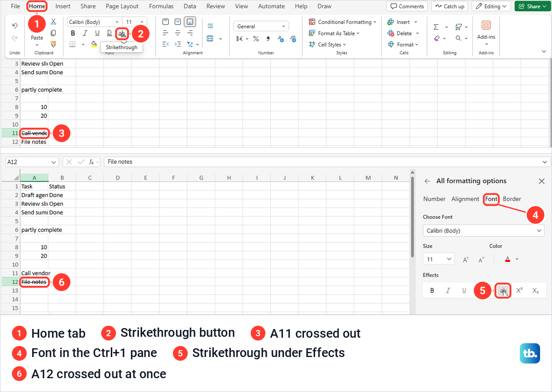552x392 pixels.
Task: Click the Increase Decimal icon
Action: [x=293, y=39]
